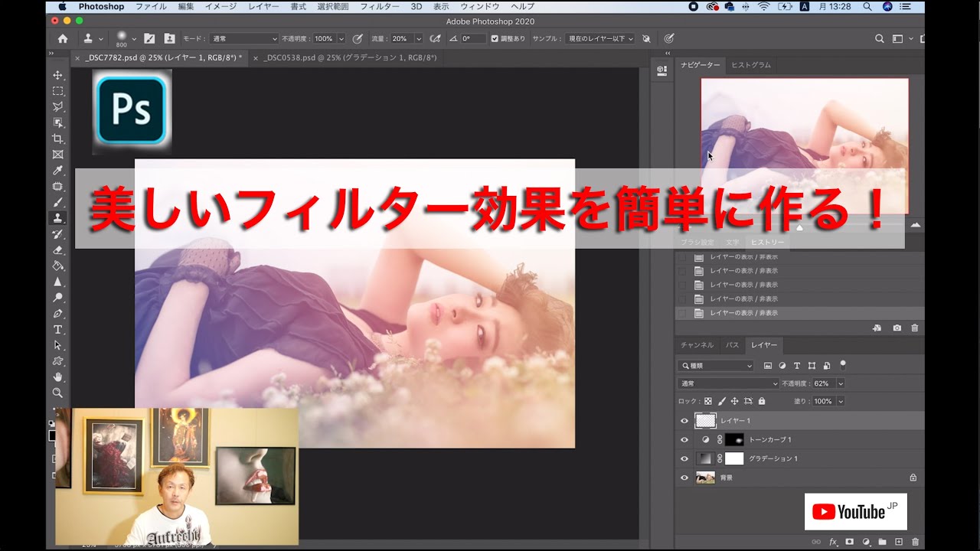Add a layer style fx
This screenshot has width=980, height=551.
coord(833,542)
